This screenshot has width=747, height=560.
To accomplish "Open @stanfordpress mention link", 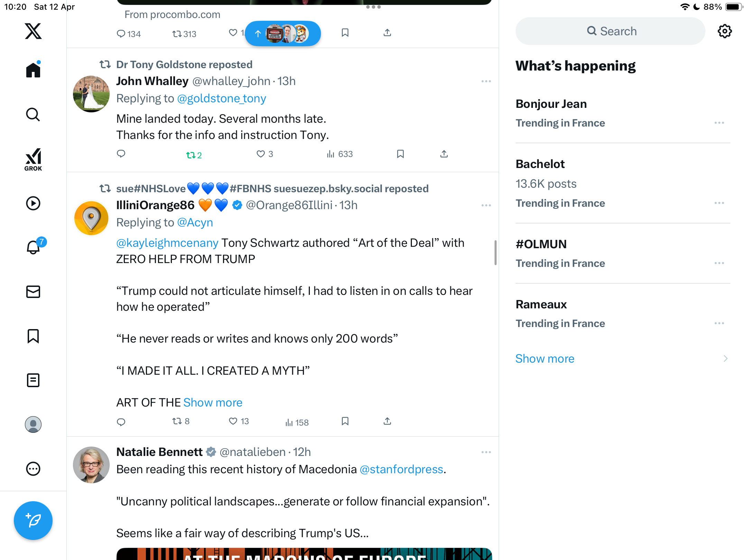I will click(402, 469).
